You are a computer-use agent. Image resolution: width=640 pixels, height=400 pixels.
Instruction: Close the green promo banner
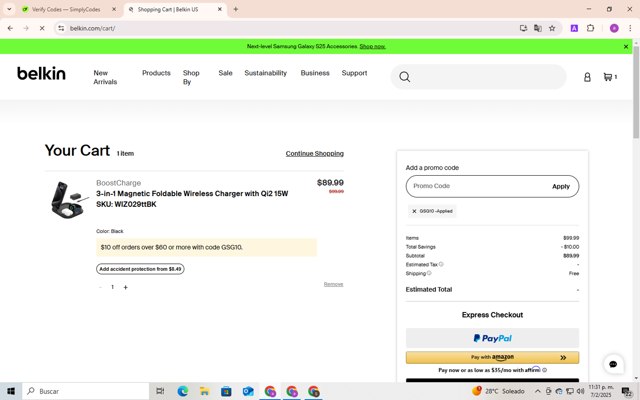point(626,47)
